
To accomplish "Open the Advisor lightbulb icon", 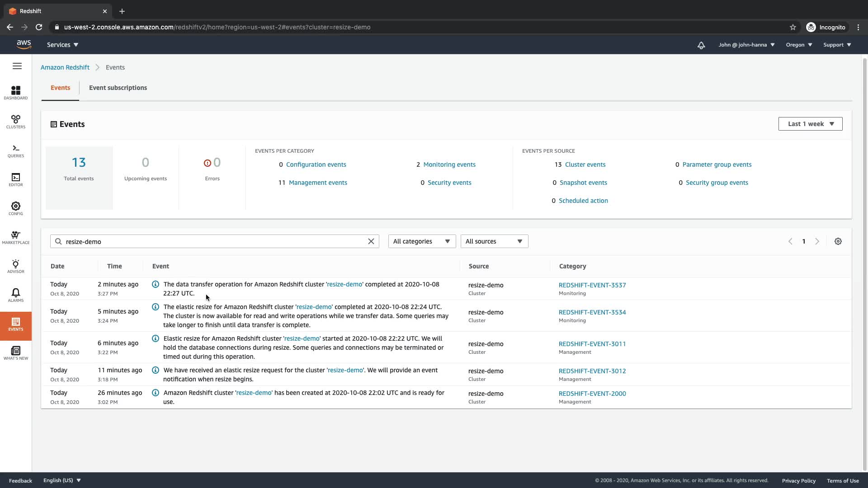I will (16, 266).
